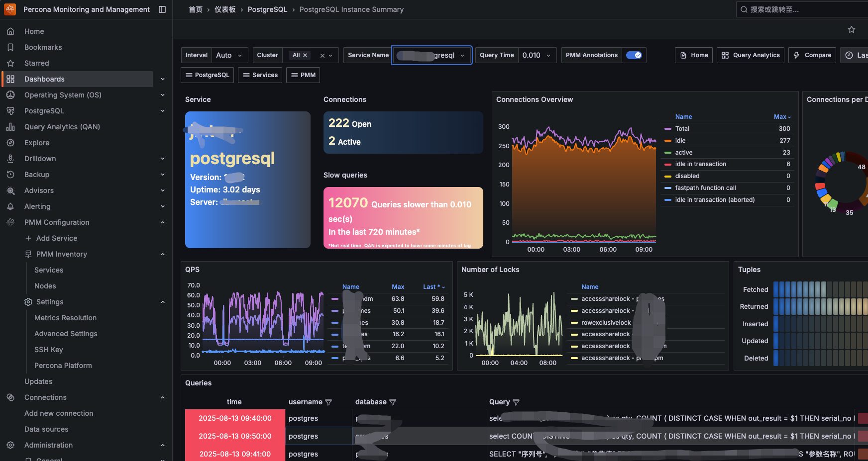
Task: Toggle the Total series in legend
Action: click(x=682, y=129)
